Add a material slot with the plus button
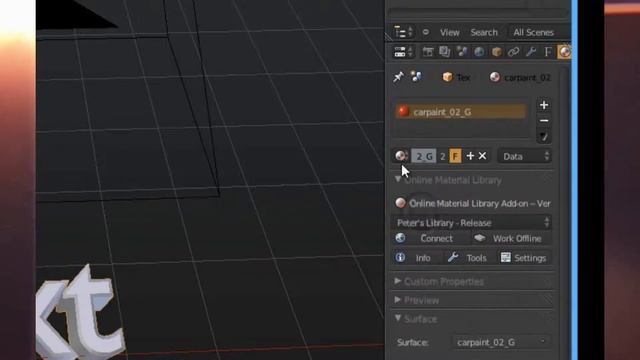The image size is (640, 360). pyautogui.click(x=544, y=105)
